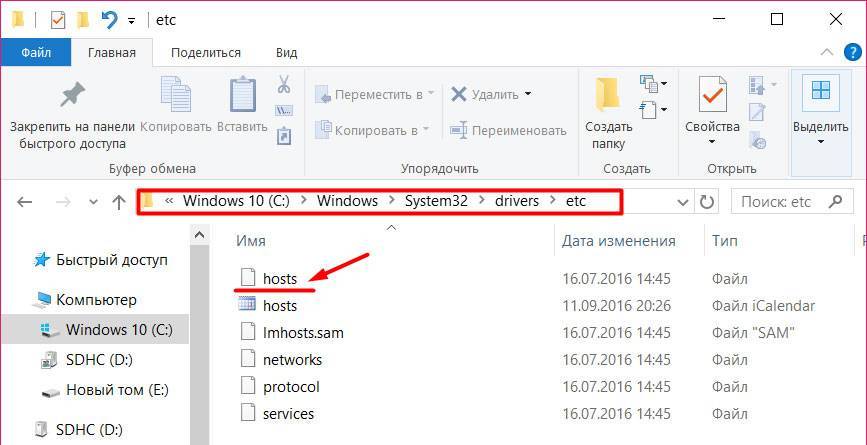Click the lmhosts.sam file icon
867x445 pixels.
[x=248, y=332]
